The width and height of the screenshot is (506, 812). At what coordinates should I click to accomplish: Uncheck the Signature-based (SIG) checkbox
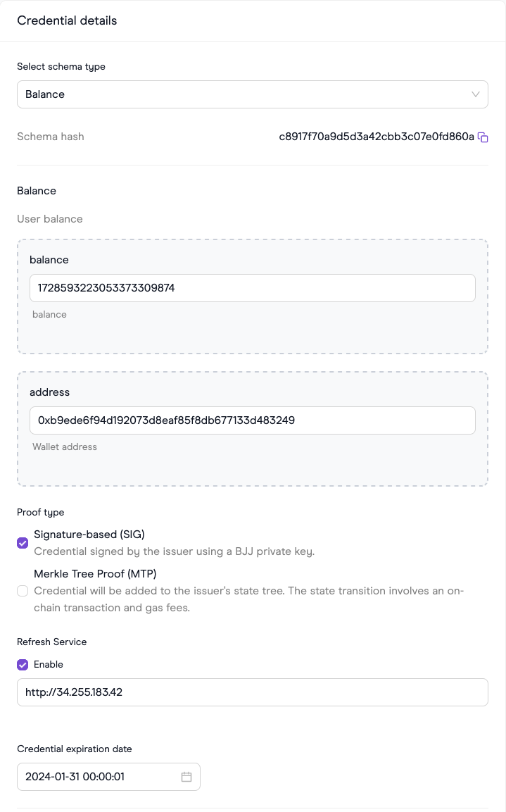23,543
